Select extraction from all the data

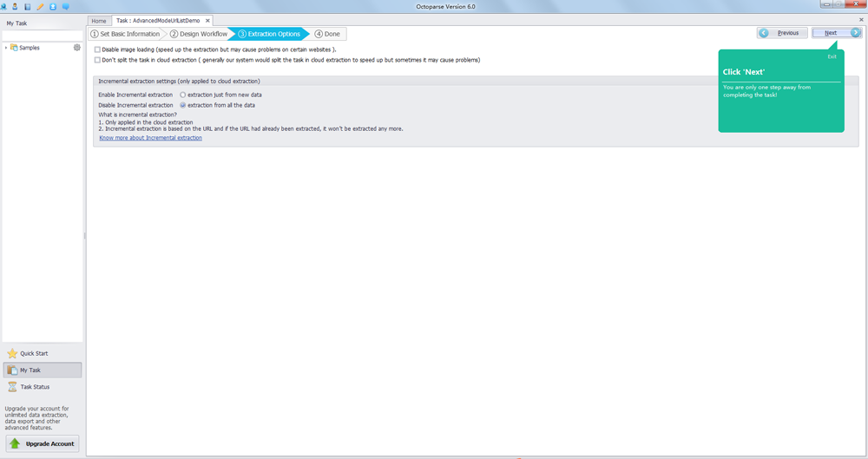pyautogui.click(x=183, y=105)
